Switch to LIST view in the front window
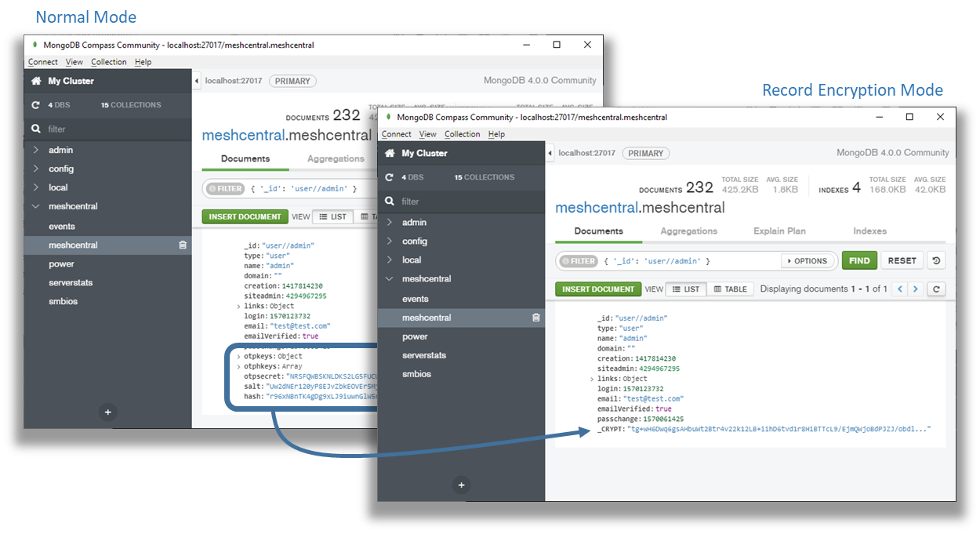Screen dimensions: 980x534 (685, 289)
